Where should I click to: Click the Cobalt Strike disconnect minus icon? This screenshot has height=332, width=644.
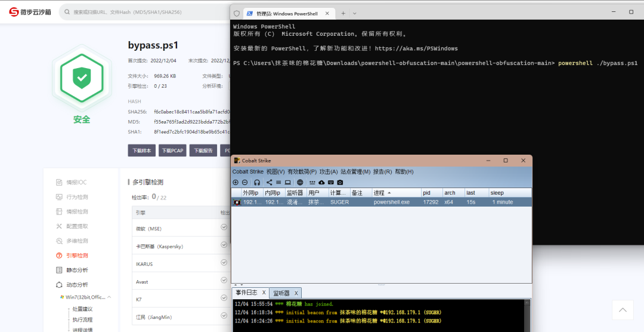(x=244, y=182)
